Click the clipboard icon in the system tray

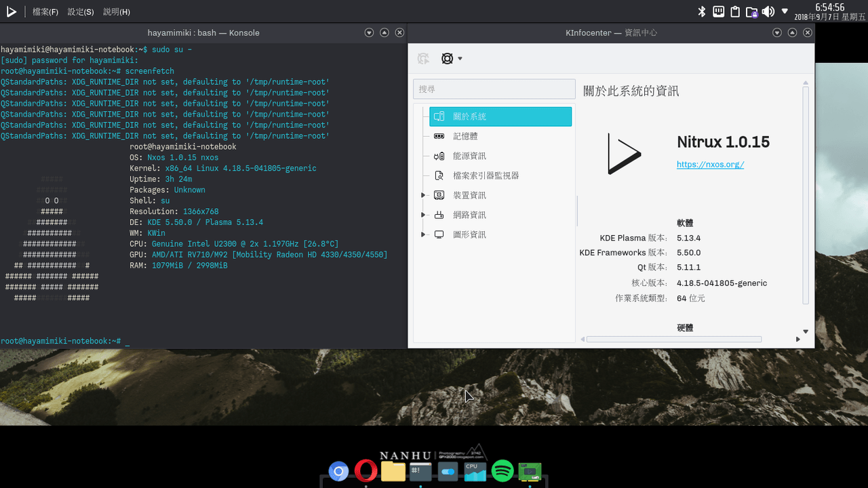click(734, 11)
